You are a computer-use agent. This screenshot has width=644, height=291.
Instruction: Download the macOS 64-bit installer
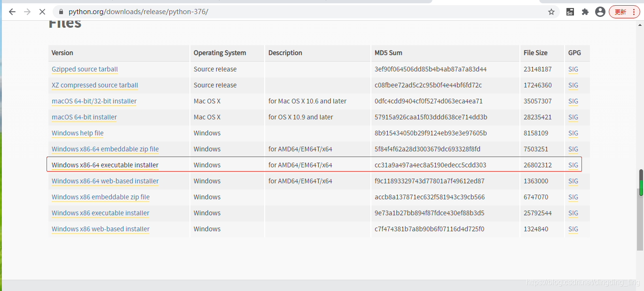(84, 117)
